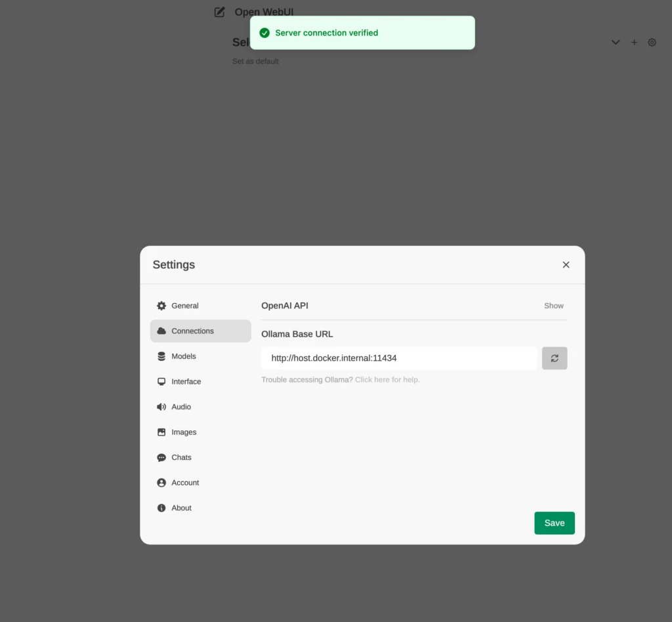672x622 pixels.
Task: Close the Settings dialog
Action: [566, 264]
